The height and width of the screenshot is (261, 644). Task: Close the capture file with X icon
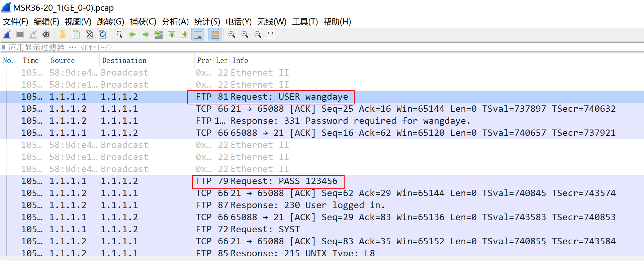[x=89, y=34]
